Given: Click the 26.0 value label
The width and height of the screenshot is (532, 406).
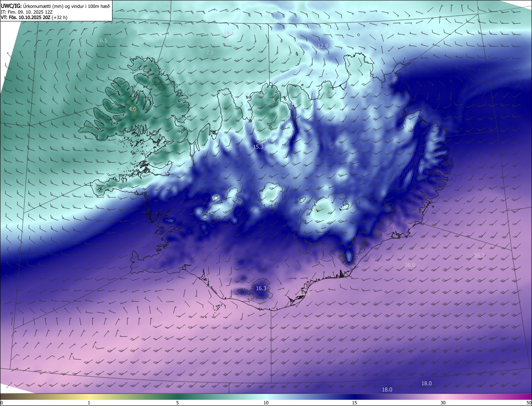Looking at the screenshot, I should click(410, 265).
